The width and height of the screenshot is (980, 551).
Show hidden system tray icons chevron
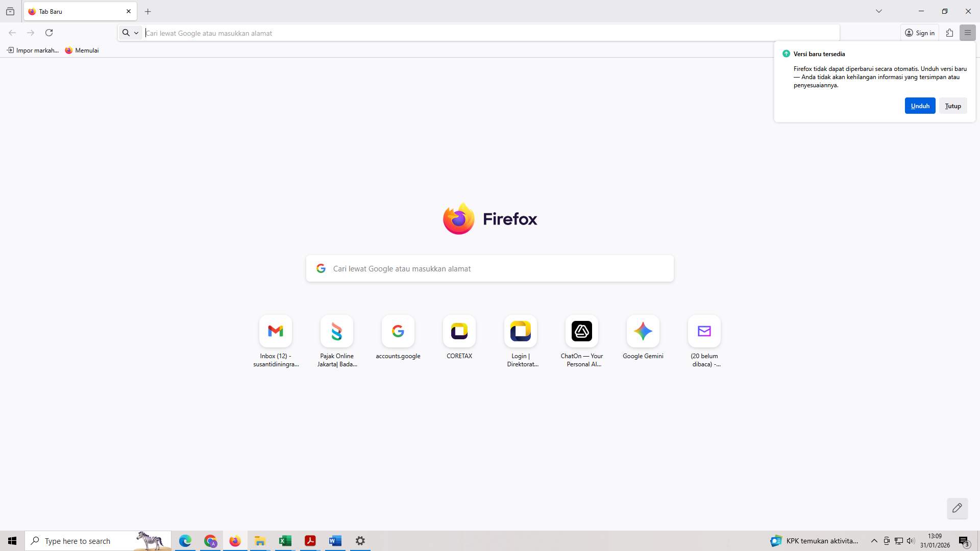[874, 541]
